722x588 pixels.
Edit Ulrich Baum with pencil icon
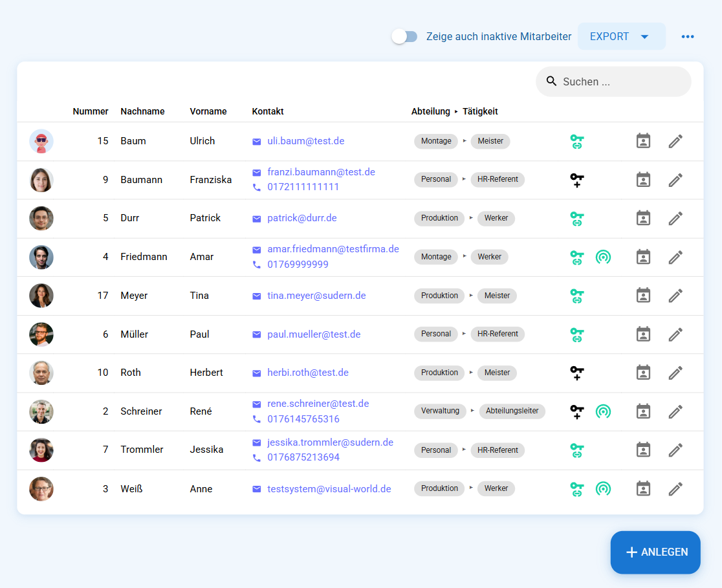[675, 141]
